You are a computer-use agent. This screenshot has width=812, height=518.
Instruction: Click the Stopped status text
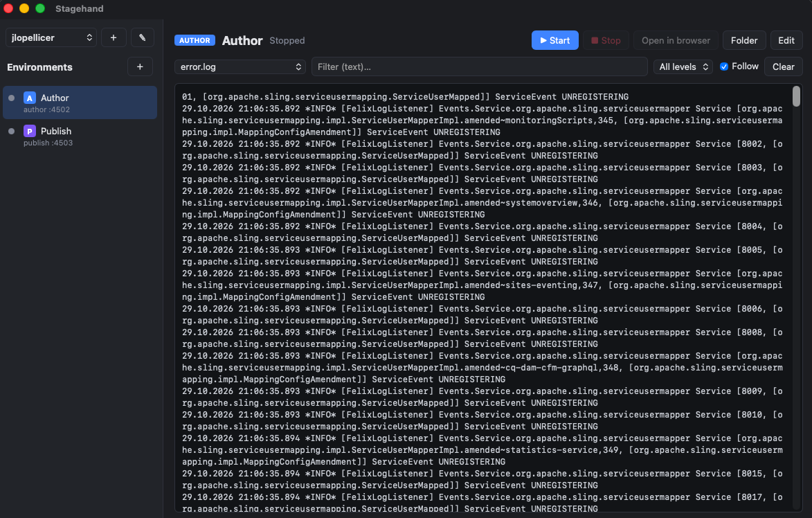[x=287, y=40]
